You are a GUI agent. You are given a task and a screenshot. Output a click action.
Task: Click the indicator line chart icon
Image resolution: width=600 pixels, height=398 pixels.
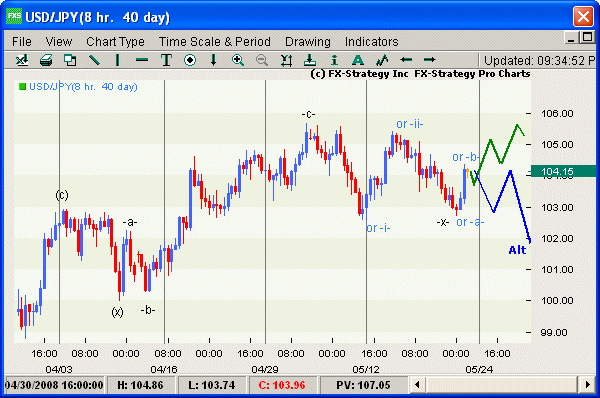382,60
